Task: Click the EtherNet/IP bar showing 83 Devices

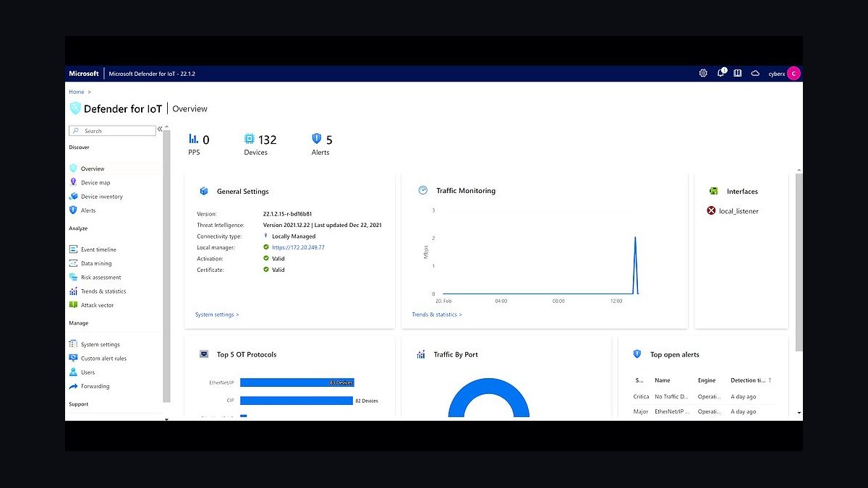Action: [x=297, y=382]
